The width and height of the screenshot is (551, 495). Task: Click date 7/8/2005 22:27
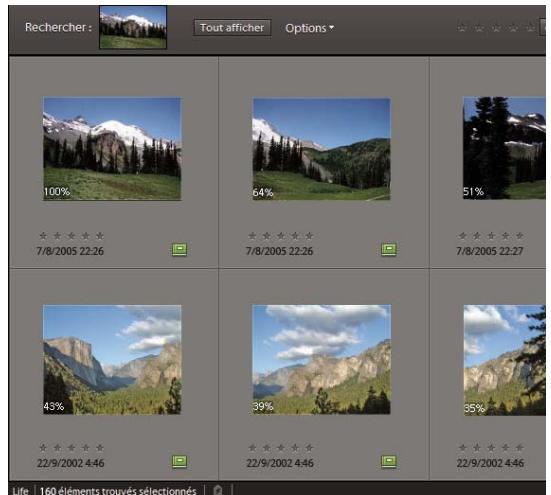tap(490, 251)
